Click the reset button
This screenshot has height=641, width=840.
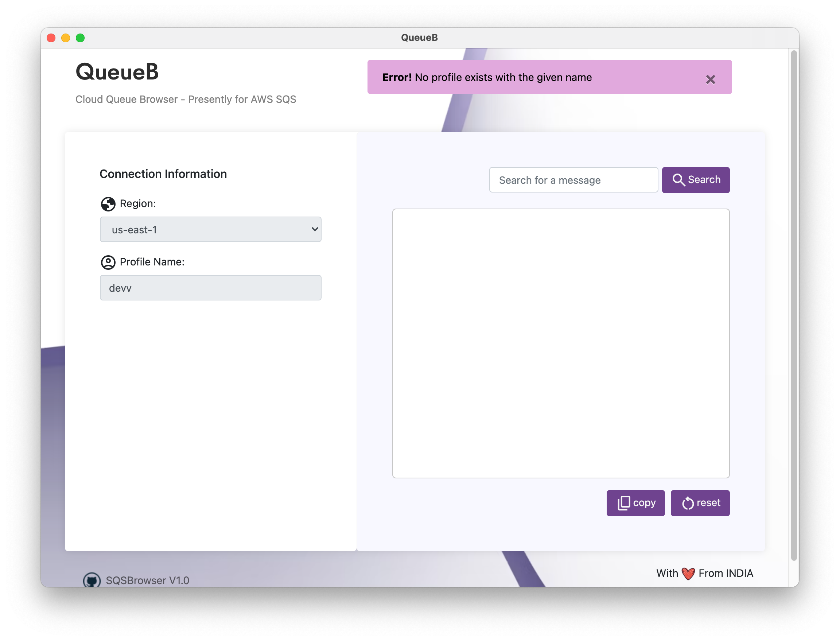click(700, 503)
